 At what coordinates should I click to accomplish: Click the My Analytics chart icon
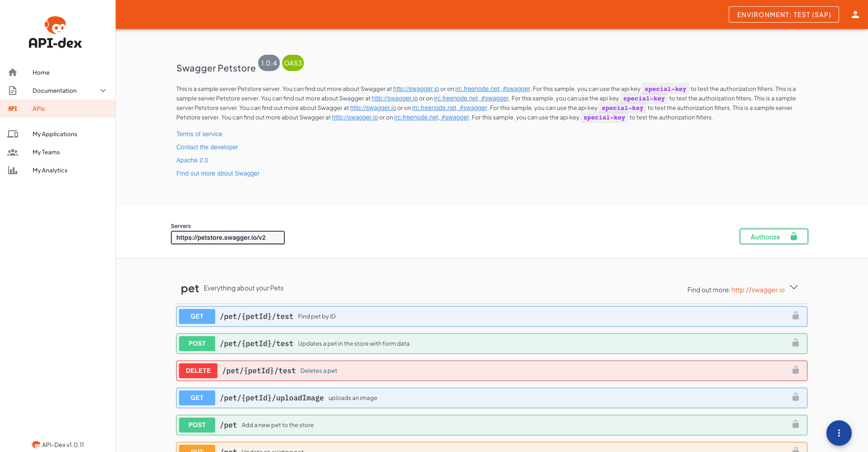[13, 170]
